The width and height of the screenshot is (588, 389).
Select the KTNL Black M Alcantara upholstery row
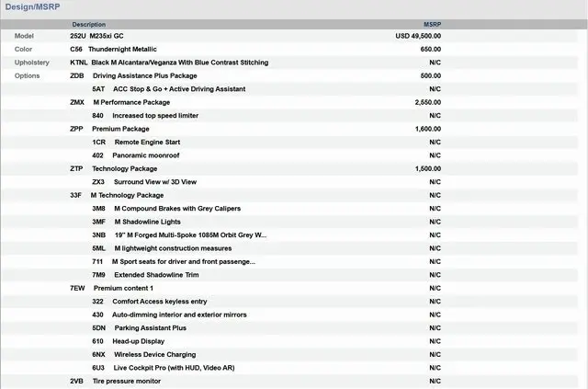(169, 63)
